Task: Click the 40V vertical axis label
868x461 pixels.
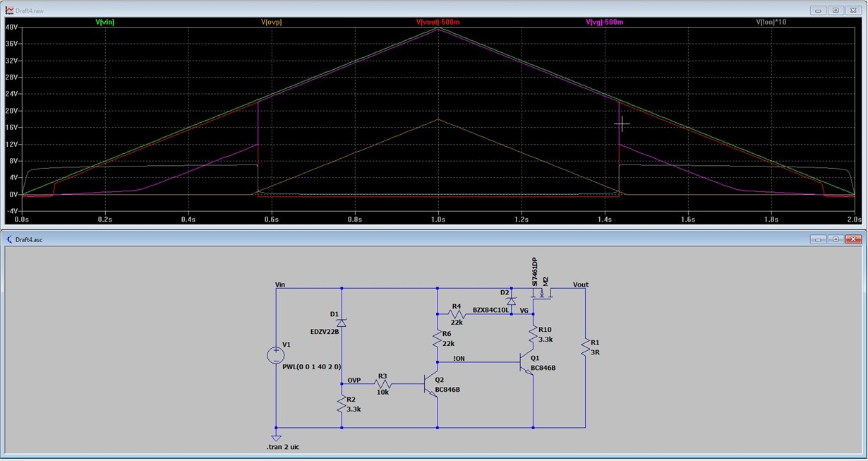Action: [x=11, y=27]
